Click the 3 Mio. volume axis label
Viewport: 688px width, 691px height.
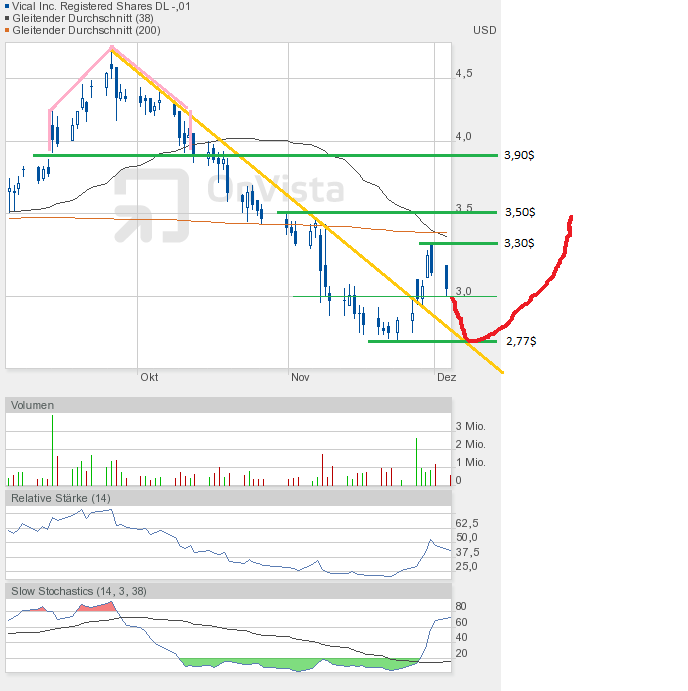pos(470,426)
